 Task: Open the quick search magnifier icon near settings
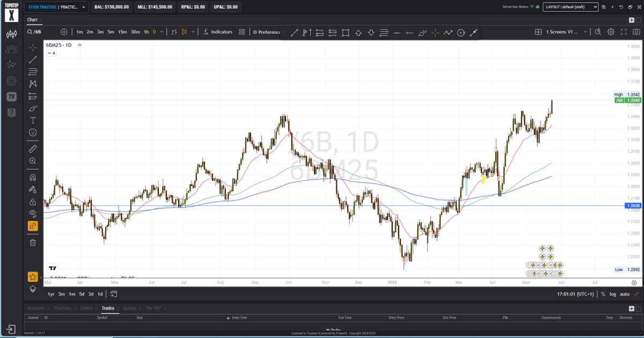coord(598,32)
